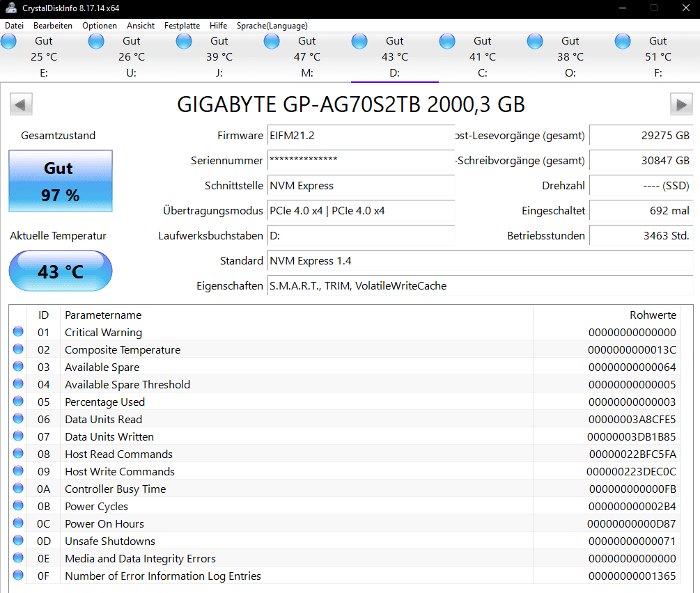The width and height of the screenshot is (700, 593).
Task: Select drive F: tab at 51 °C
Action: [658, 56]
